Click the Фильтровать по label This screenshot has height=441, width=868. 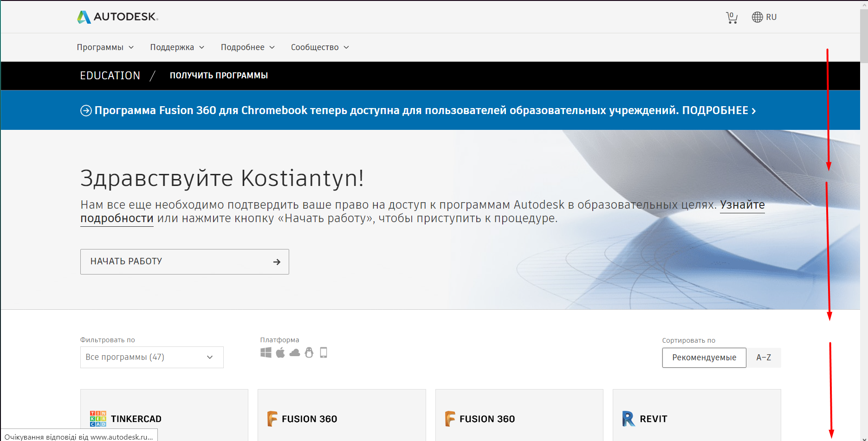click(108, 340)
